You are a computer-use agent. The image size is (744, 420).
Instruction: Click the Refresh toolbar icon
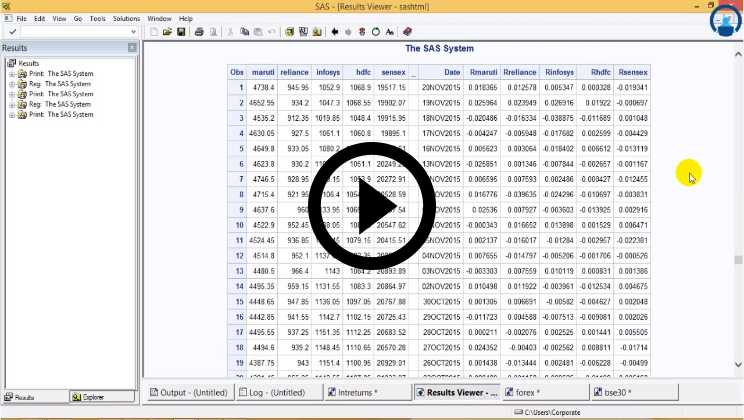pos(375,32)
